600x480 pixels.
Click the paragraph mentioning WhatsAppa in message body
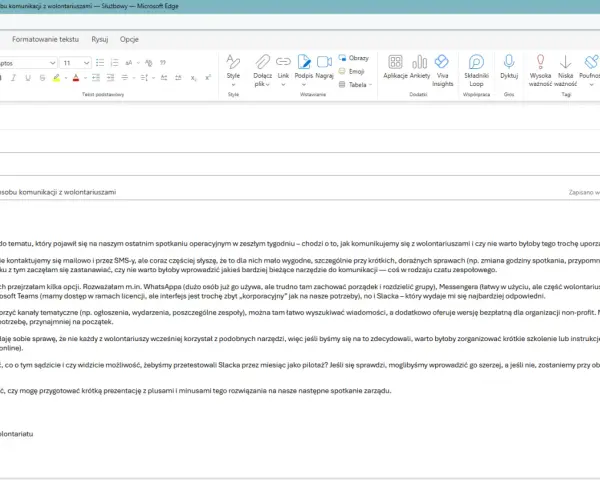(x=300, y=291)
